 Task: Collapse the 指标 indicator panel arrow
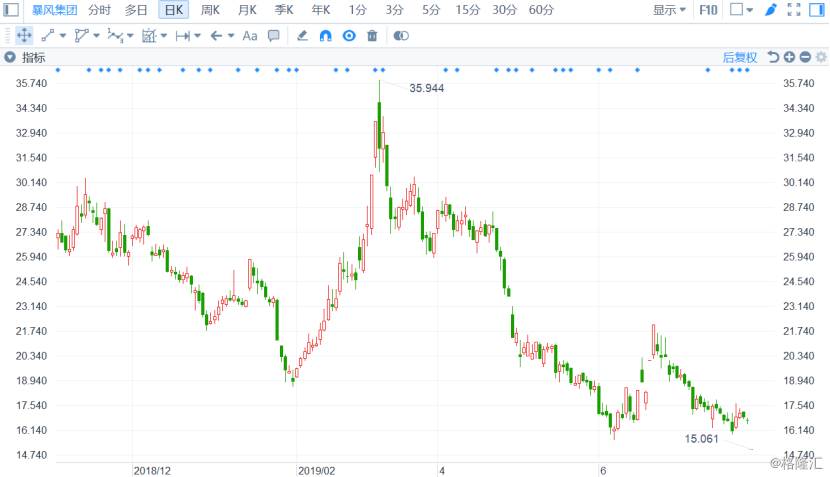tap(10, 57)
